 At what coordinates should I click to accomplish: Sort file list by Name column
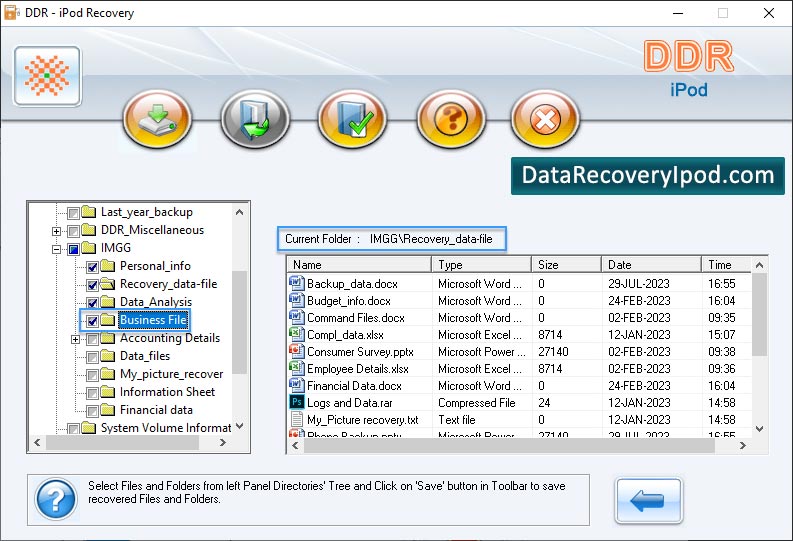click(359, 264)
